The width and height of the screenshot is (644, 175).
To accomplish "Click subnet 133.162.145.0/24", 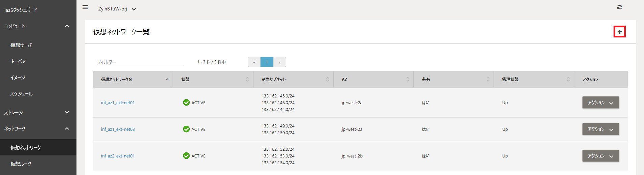I will tap(278, 96).
